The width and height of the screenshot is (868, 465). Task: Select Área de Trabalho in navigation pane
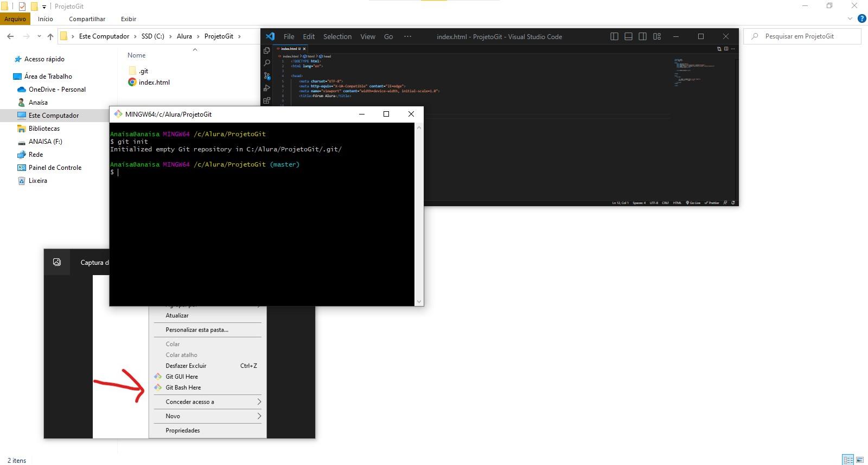point(42,77)
